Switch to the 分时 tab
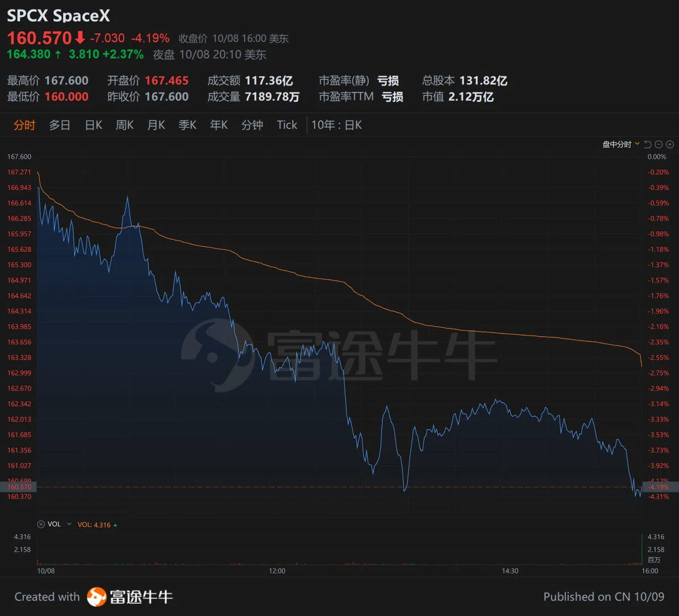Viewport: 679px width, 616px height. [x=24, y=125]
